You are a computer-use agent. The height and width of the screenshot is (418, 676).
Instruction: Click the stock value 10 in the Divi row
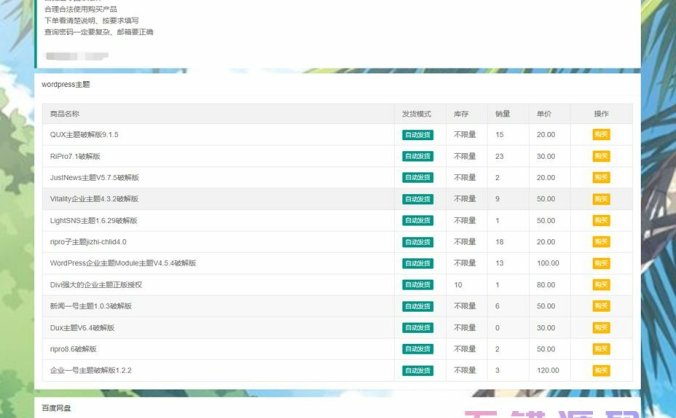(458, 285)
